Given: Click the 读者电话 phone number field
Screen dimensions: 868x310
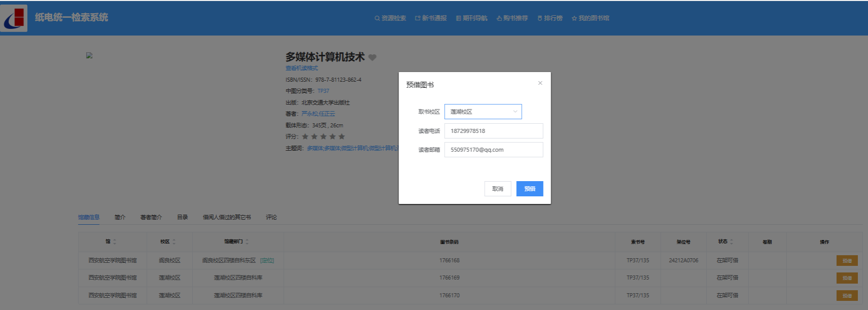Looking at the screenshot, I should pos(493,131).
